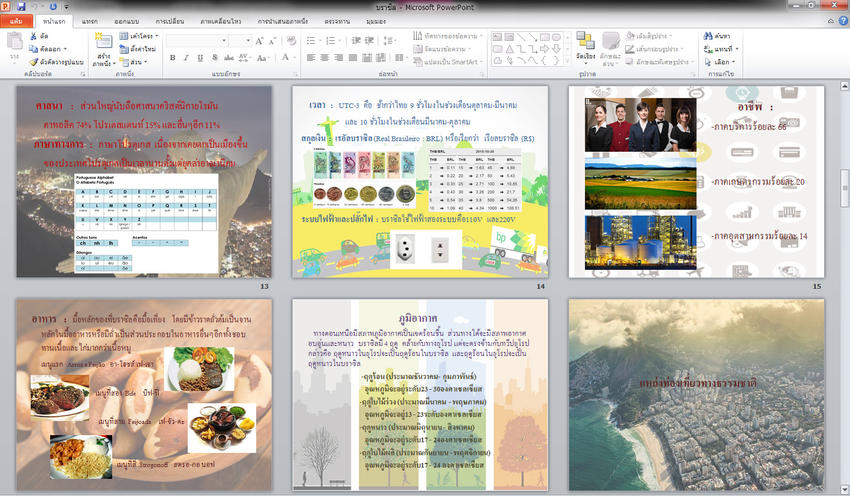Click Convert to SmartArt button
The width and height of the screenshot is (850, 496).
pos(448,62)
